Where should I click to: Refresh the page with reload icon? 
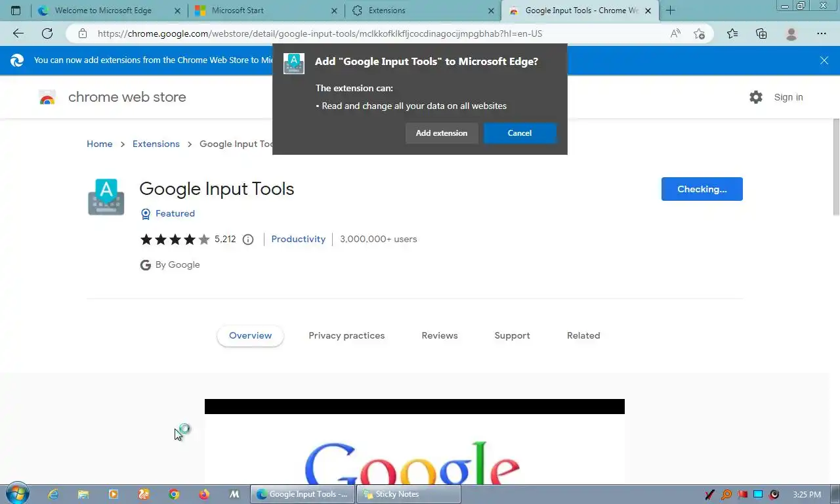(47, 33)
